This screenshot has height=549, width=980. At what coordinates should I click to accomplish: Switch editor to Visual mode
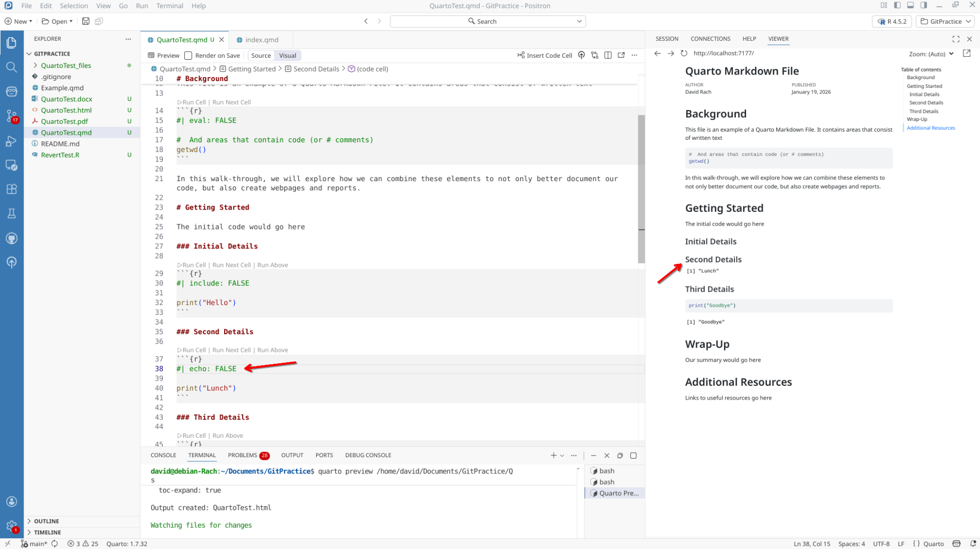coord(287,56)
